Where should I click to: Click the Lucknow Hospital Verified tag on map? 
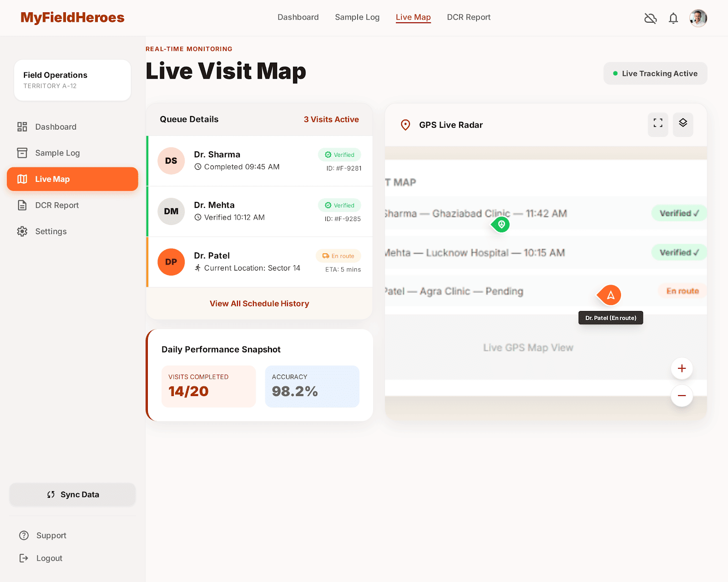679,252
